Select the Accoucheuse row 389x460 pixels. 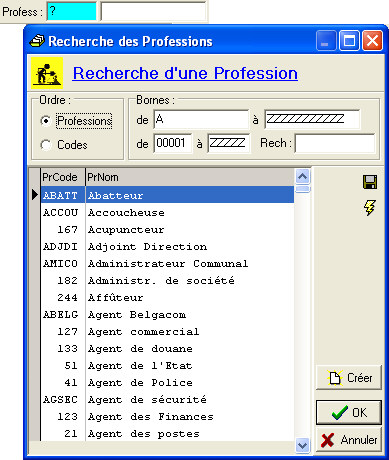(167, 212)
